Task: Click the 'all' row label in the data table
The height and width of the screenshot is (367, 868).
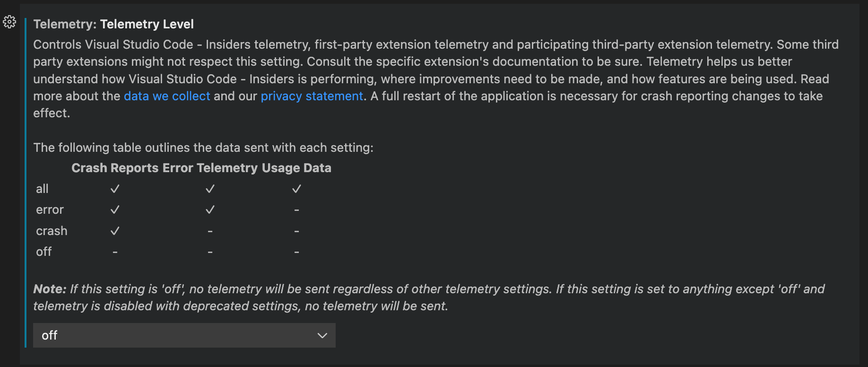Action: coord(42,188)
